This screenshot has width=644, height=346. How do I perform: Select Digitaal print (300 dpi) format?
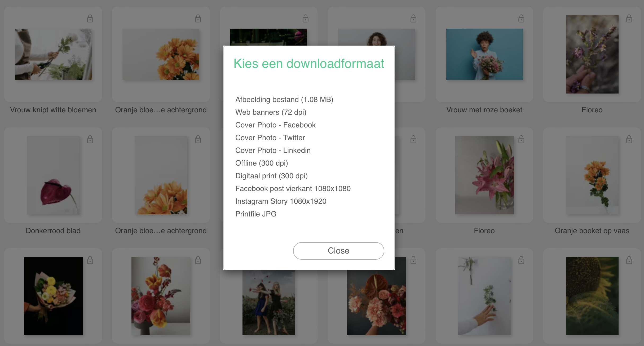click(271, 176)
